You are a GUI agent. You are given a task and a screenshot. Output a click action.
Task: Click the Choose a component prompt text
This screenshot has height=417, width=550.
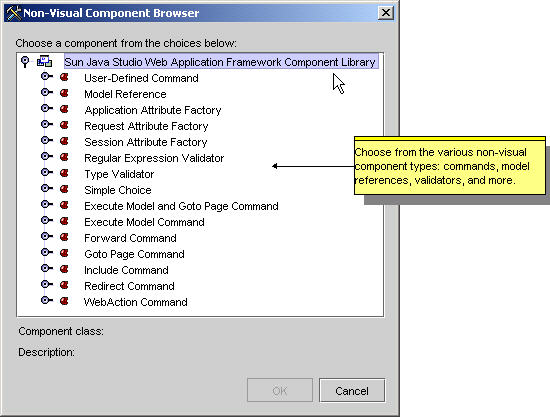point(126,43)
